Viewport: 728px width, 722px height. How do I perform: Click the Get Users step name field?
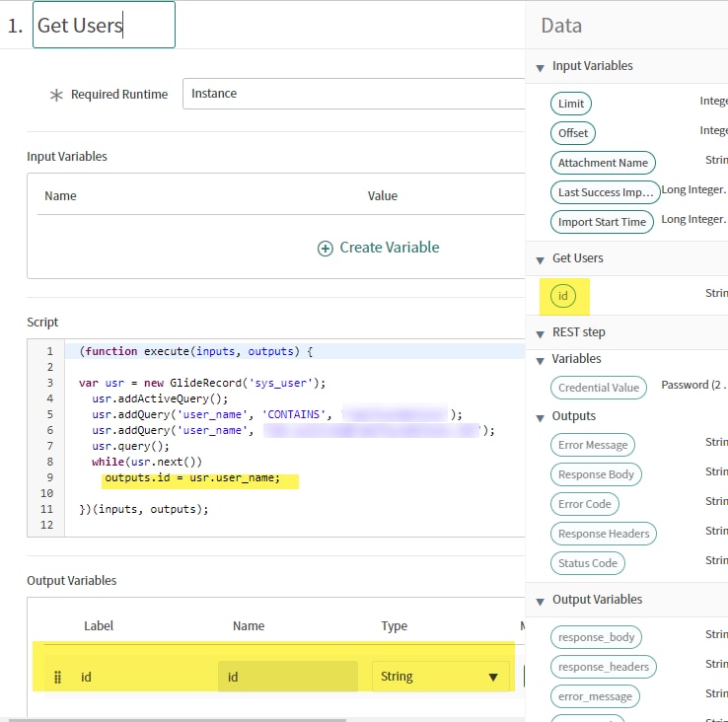[x=104, y=25]
